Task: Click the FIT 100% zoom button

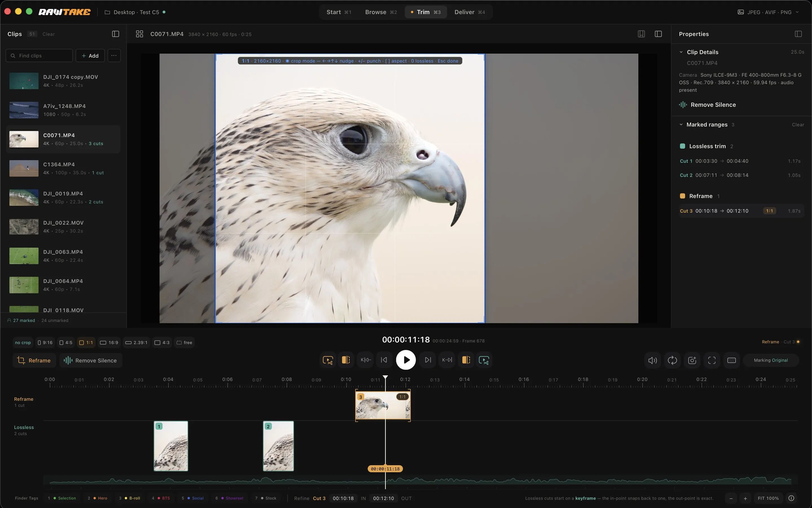Action: 768,498
